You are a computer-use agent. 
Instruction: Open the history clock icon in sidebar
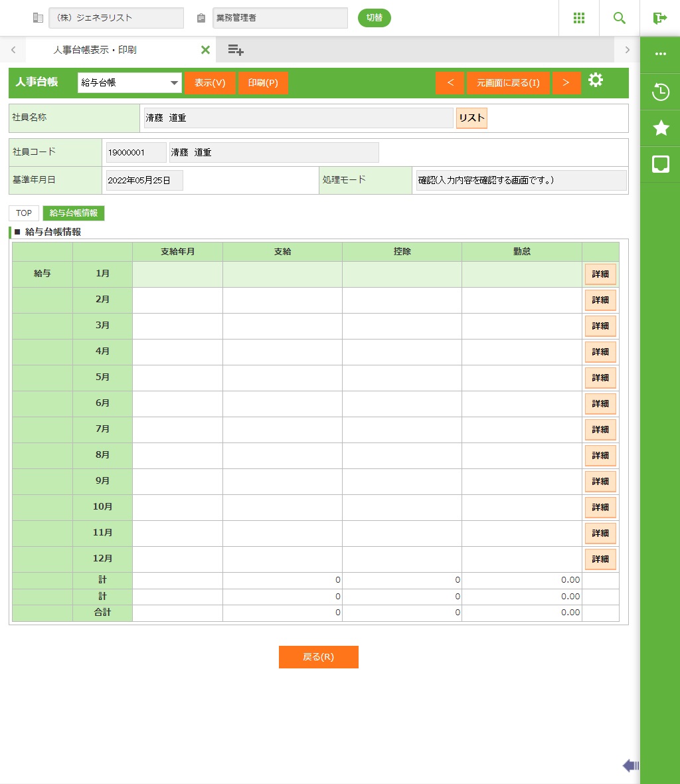pyautogui.click(x=660, y=92)
